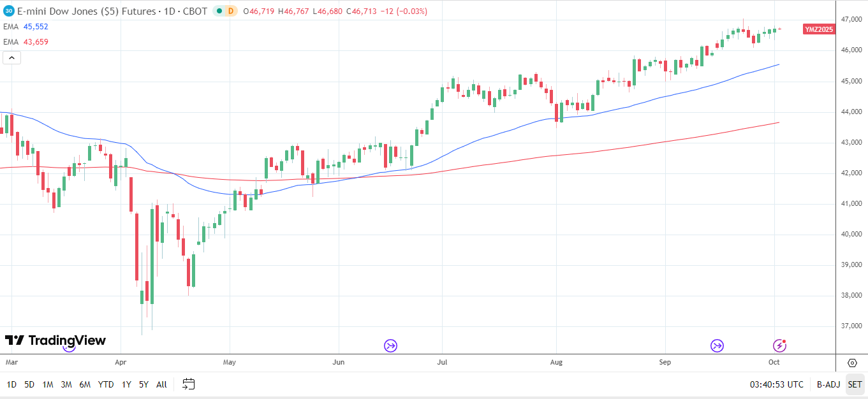The image size is (868, 399).
Task: Collapse the indicator legend with chevron
Action: click(12, 58)
